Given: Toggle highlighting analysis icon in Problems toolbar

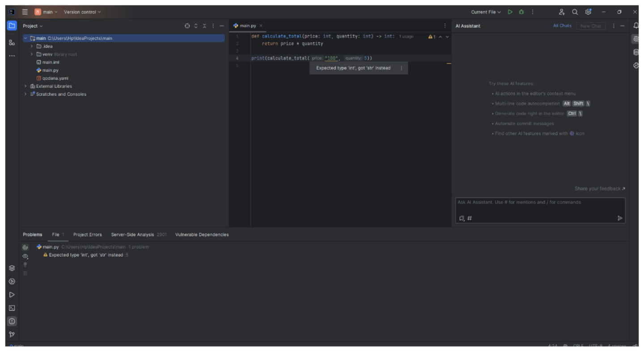Looking at the screenshot, I should [25, 247].
